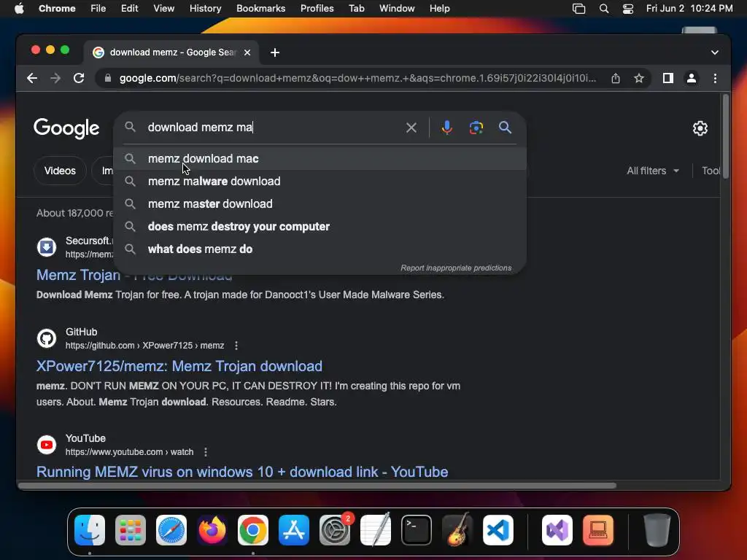
Task: Open the History menu
Action: coord(205,9)
